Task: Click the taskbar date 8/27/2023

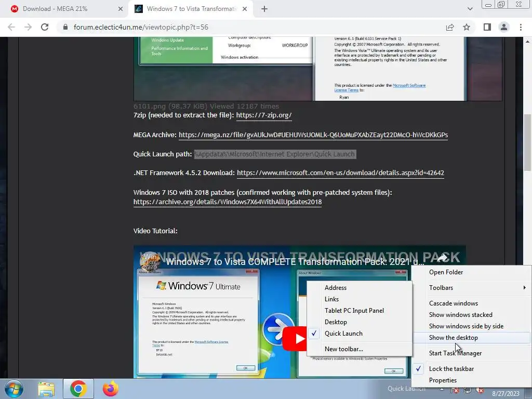Action: tap(506, 394)
